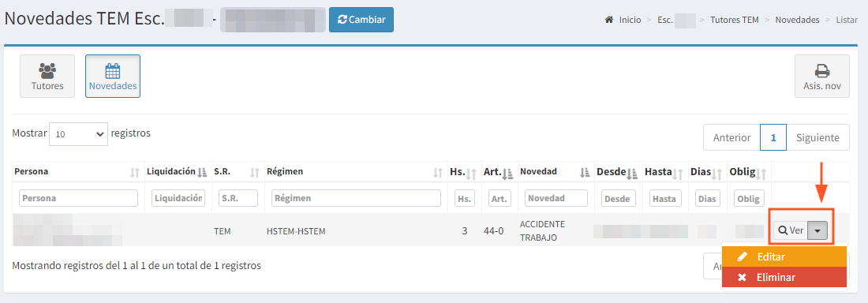Sort table by Dias column
Screen dimensions: 868x303
coord(707,172)
